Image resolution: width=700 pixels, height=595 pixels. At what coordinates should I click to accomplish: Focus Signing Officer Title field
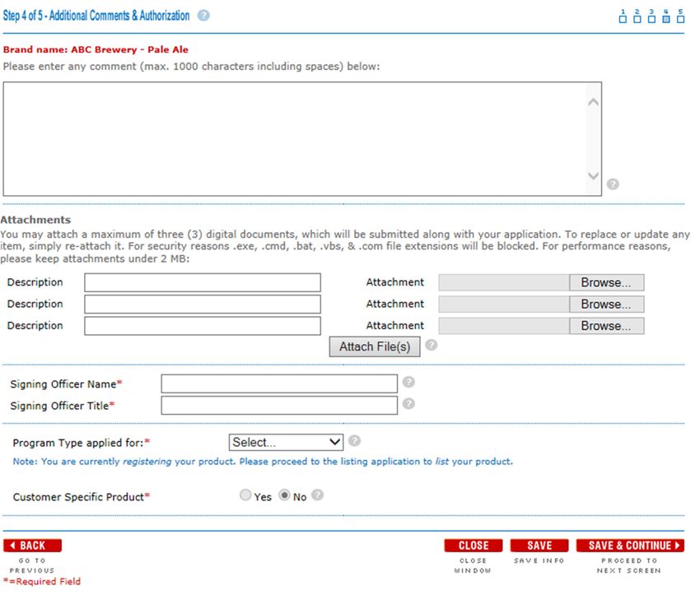[x=279, y=406]
